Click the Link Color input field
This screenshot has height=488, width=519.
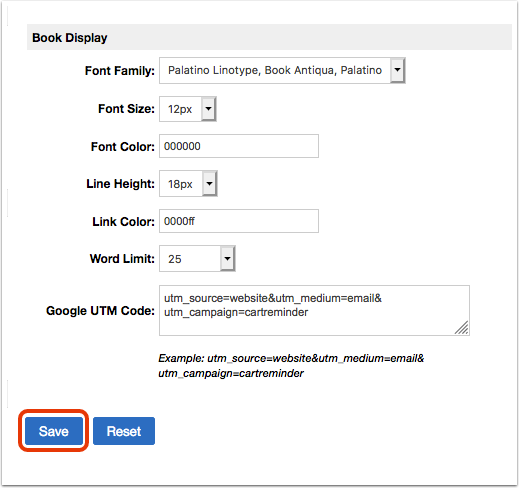click(239, 221)
